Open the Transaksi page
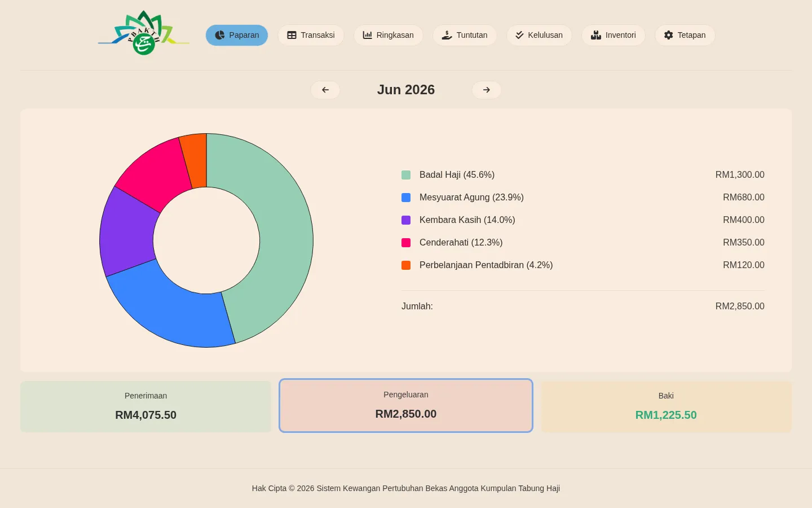The image size is (812, 508). 311,35
